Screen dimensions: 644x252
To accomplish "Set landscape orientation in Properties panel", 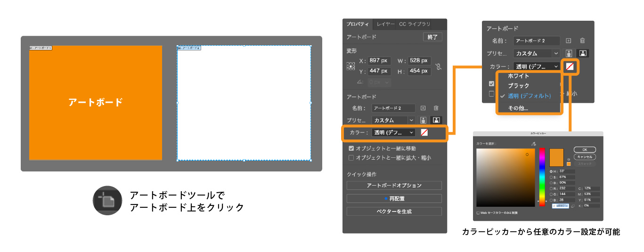I will 436,121.
